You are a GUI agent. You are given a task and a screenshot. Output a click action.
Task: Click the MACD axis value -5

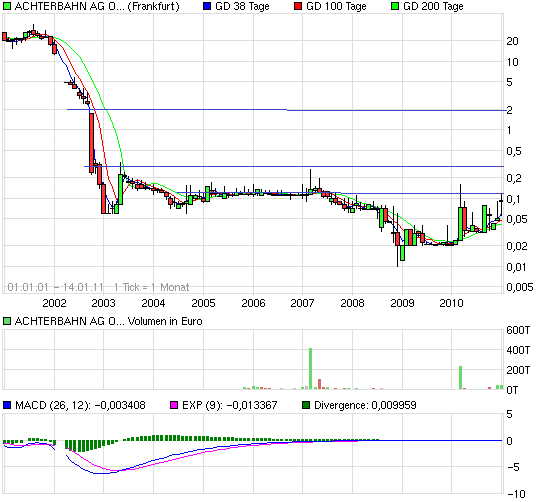[513, 467]
